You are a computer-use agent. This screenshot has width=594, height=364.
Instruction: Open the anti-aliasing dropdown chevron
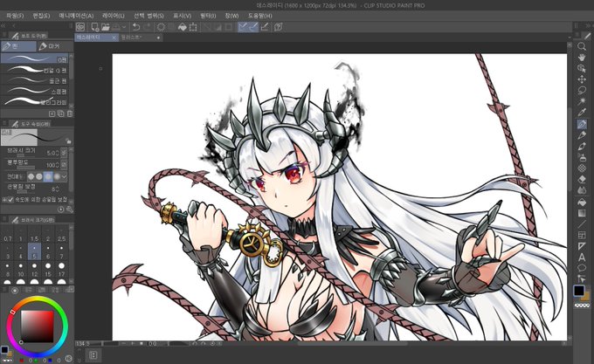point(64,176)
